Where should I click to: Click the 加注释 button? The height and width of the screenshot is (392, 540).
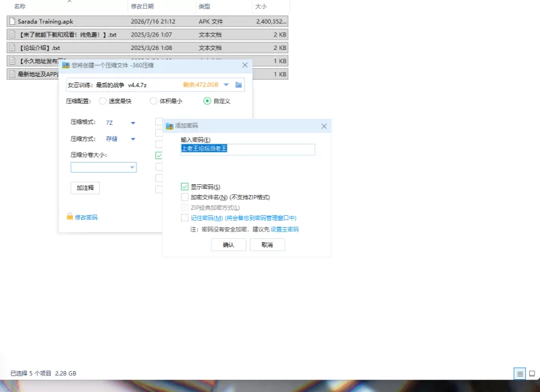point(85,188)
